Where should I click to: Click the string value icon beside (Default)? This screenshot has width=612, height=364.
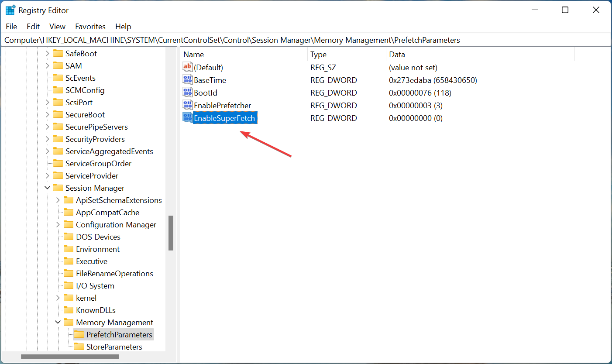pyautogui.click(x=187, y=67)
